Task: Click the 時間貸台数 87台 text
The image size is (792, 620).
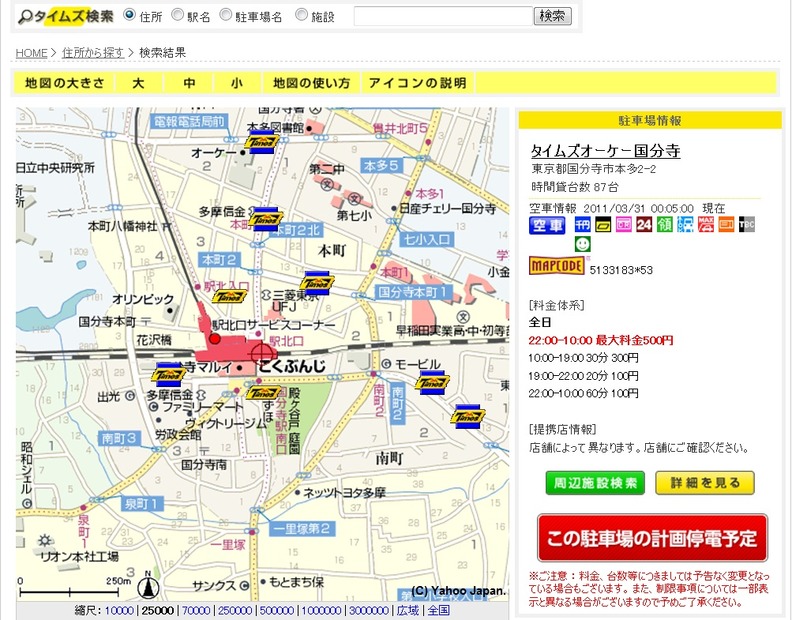Action: point(575,187)
